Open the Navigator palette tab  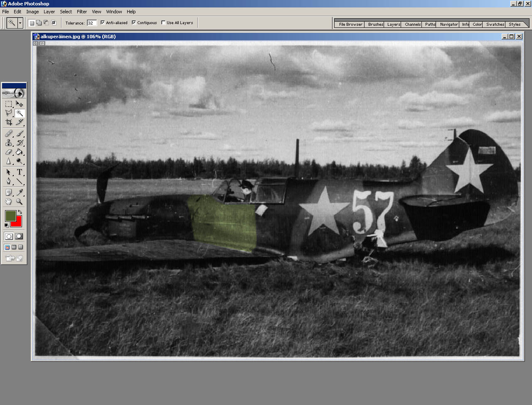click(448, 24)
